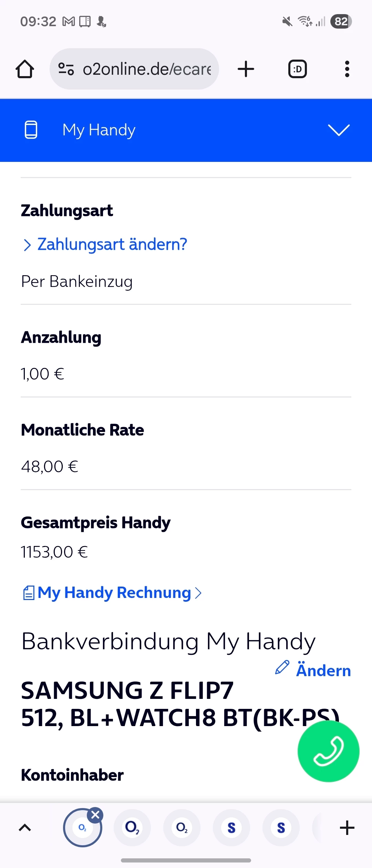The width and height of the screenshot is (372, 868).
Task: Open site info icon in address bar
Action: 66,69
